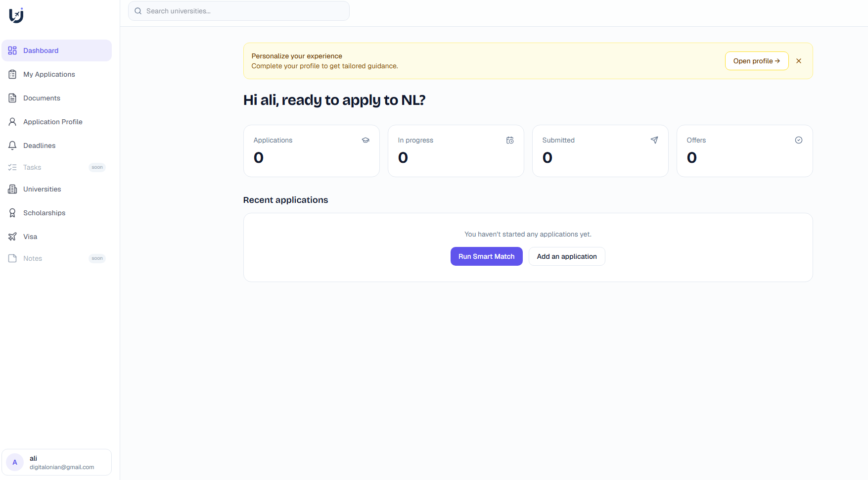Viewport: 868px width, 480px height.
Task: Select Universities in the sidebar
Action: 57,189
